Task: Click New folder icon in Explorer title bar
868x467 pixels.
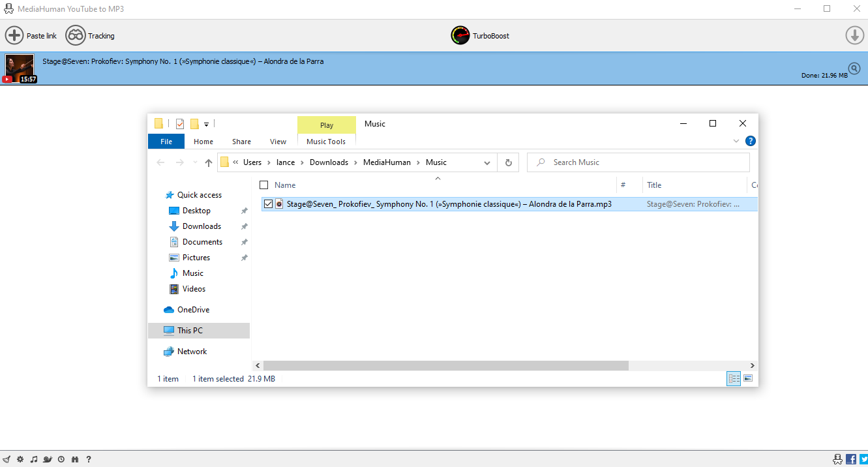Action: click(x=194, y=124)
